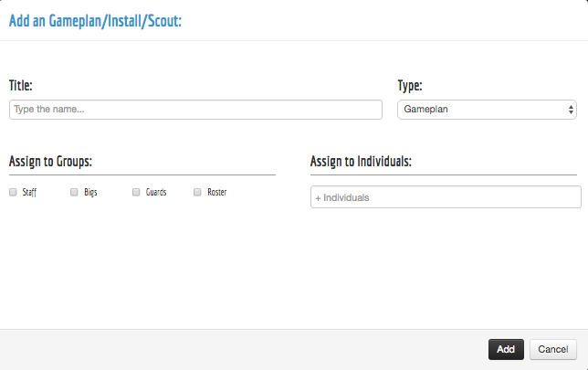Click the Roster label text
This screenshot has height=370, width=588.
216,193
